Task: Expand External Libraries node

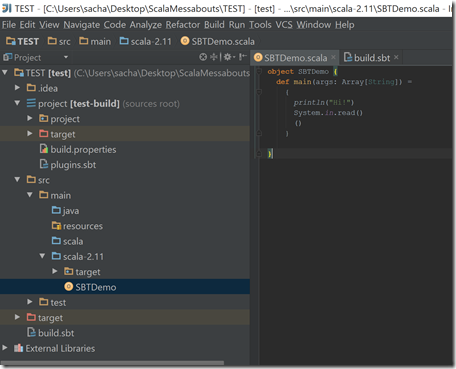Action: click(x=5, y=348)
